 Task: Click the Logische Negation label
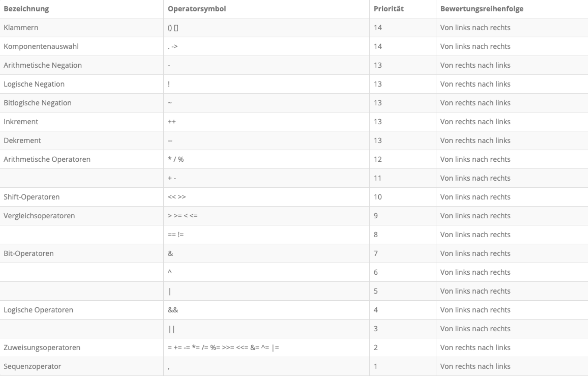(34, 84)
